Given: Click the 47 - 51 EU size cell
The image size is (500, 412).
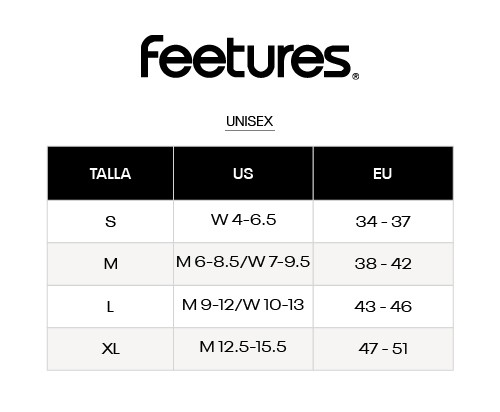Looking at the screenshot, I should [x=383, y=349].
